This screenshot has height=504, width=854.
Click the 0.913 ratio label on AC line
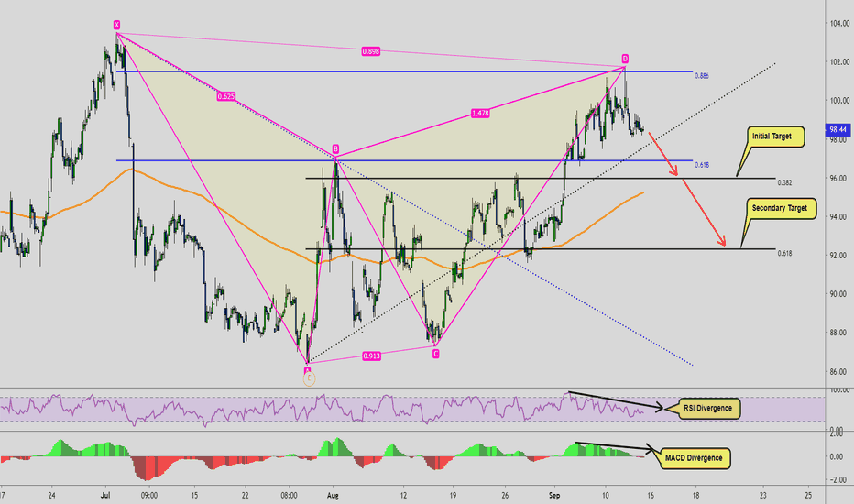click(371, 356)
